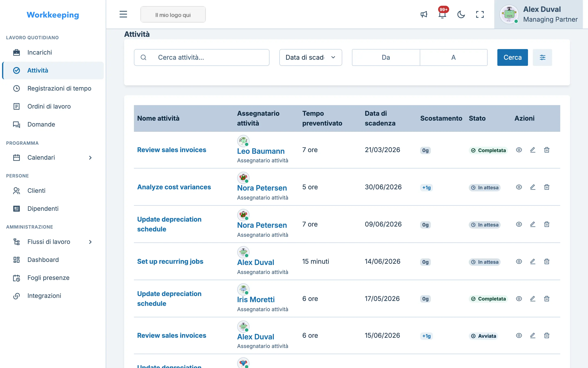
Task: Open the hamburger menu to toggle the sidebar
Action: coord(123,14)
